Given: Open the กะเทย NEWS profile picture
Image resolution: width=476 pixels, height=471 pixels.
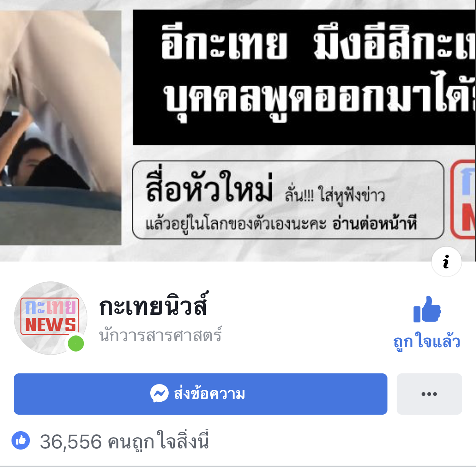Looking at the screenshot, I should coord(51,318).
